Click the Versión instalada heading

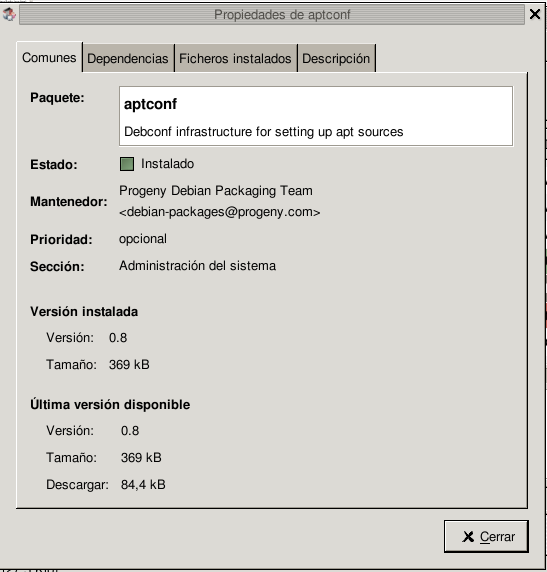84,312
